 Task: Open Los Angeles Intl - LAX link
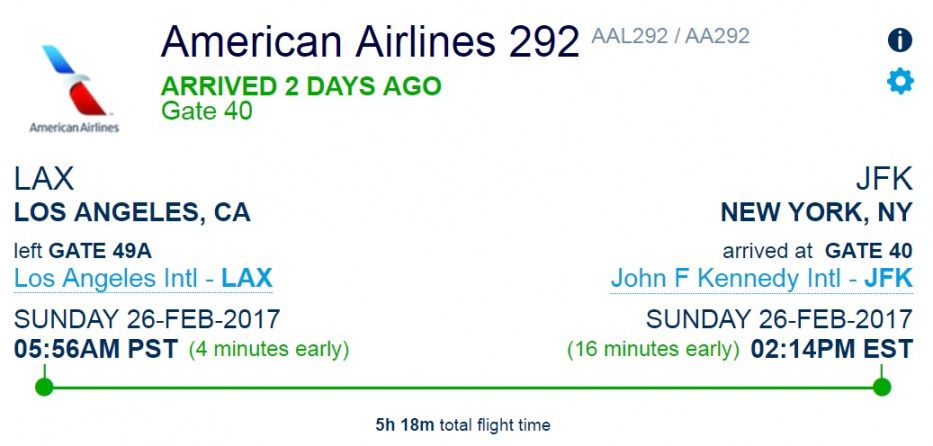[143, 278]
